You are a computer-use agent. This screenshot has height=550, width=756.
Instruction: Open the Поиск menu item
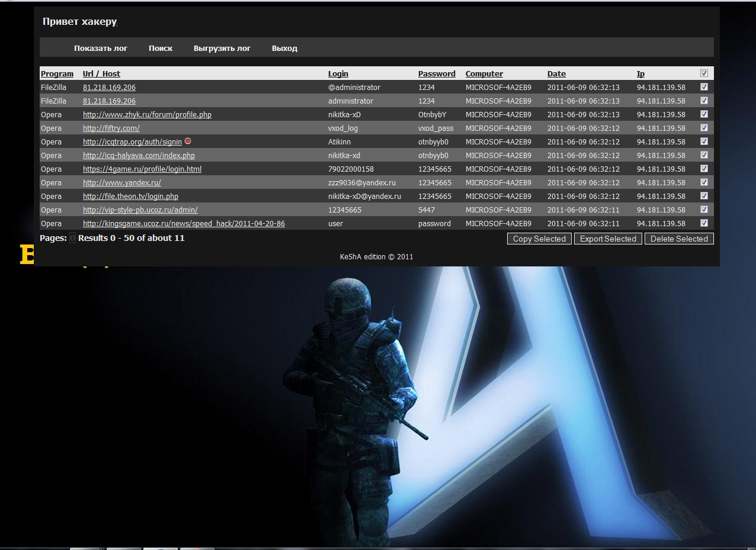pos(161,49)
